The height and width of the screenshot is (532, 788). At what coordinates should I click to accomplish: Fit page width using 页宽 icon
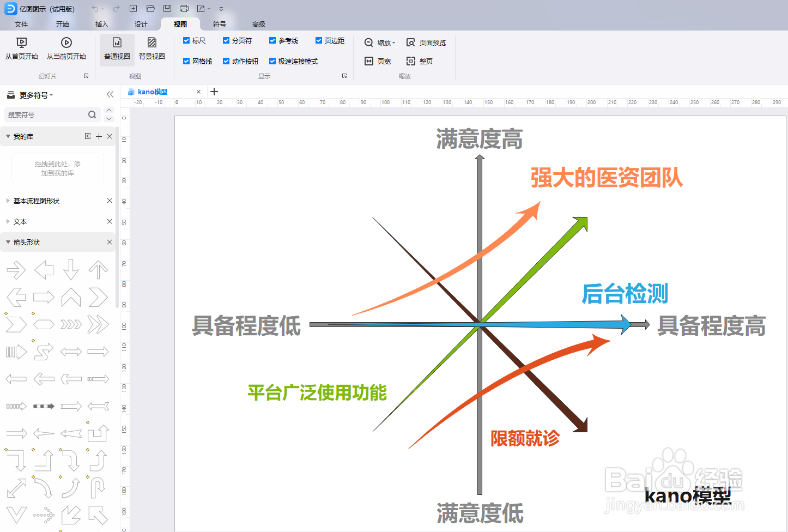[377, 61]
